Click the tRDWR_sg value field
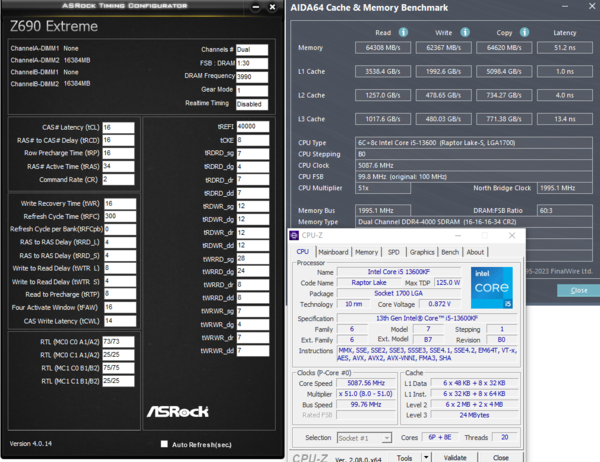Image resolution: width=600 pixels, height=462 pixels. 253,206
